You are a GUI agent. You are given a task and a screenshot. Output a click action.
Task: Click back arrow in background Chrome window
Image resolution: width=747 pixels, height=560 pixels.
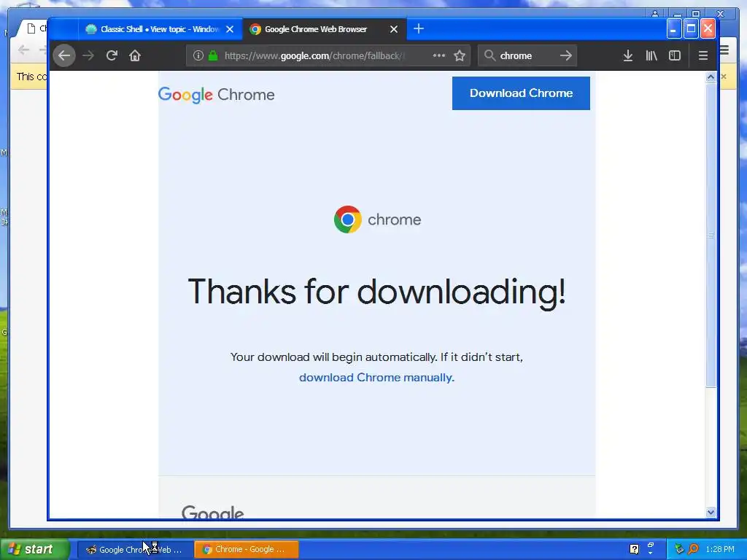(x=23, y=50)
